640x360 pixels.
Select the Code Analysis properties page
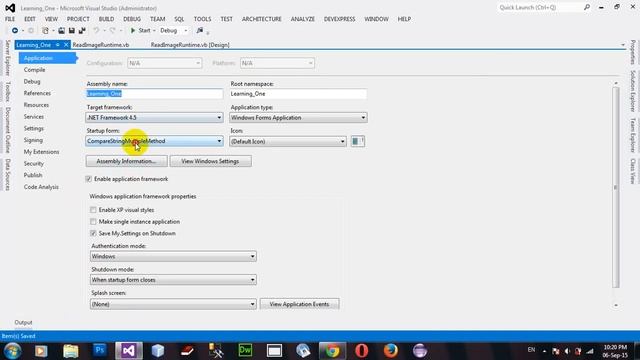tap(41, 187)
